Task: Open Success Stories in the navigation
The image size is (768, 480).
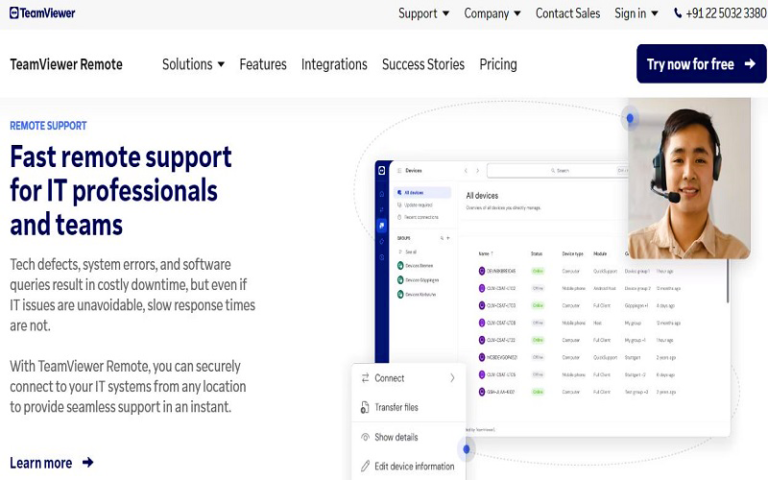Action: point(423,64)
